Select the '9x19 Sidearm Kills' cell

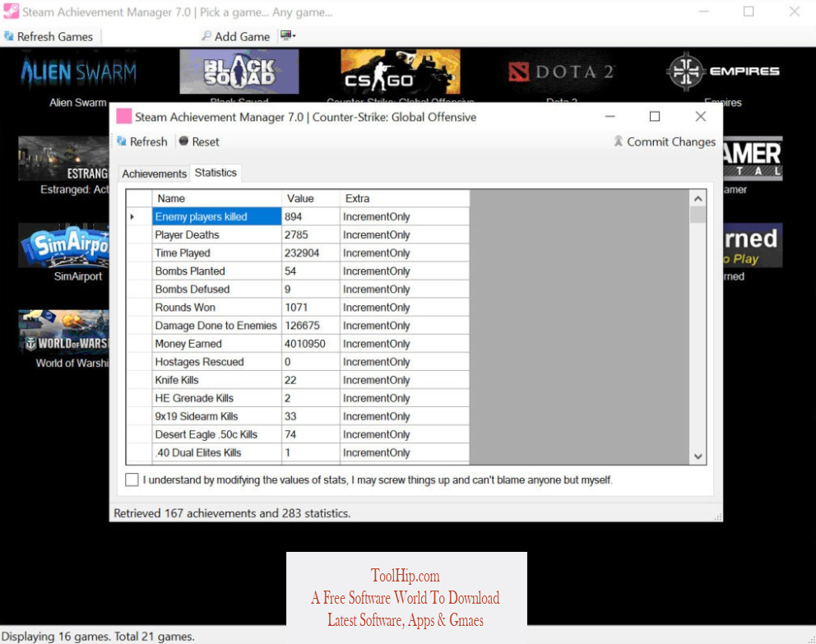click(216, 416)
